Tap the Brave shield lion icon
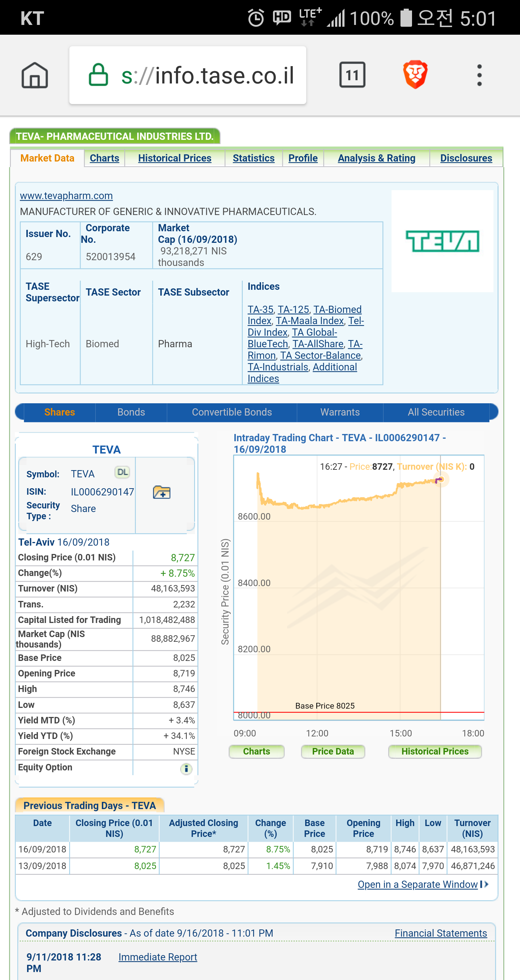 click(415, 74)
